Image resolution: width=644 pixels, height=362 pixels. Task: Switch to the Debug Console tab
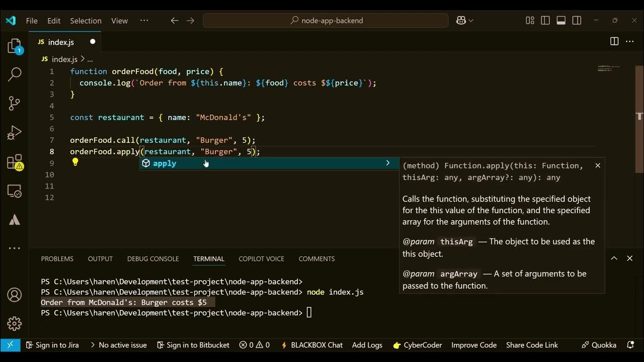(153, 258)
